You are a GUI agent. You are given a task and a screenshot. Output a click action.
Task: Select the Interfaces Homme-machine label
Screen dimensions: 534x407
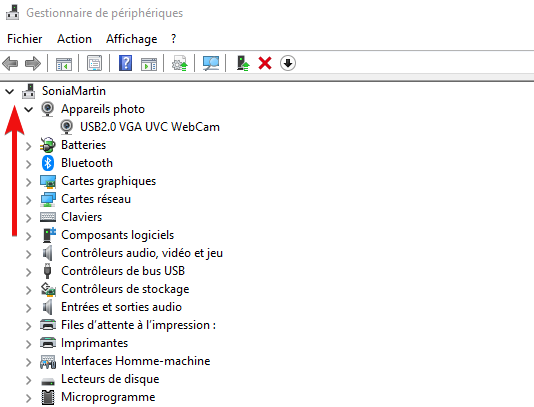(x=136, y=361)
